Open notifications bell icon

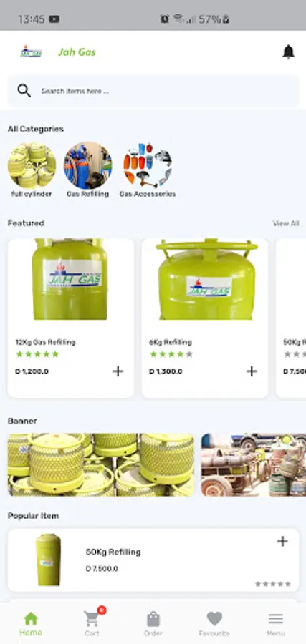[288, 52]
